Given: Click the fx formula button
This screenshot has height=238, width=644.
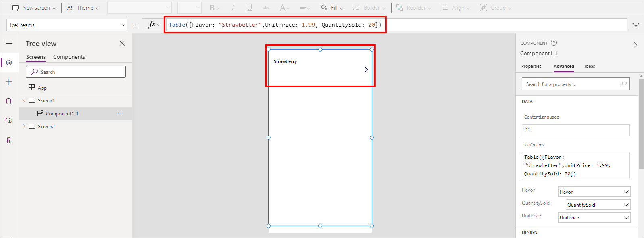Looking at the screenshot, I should click(154, 25).
